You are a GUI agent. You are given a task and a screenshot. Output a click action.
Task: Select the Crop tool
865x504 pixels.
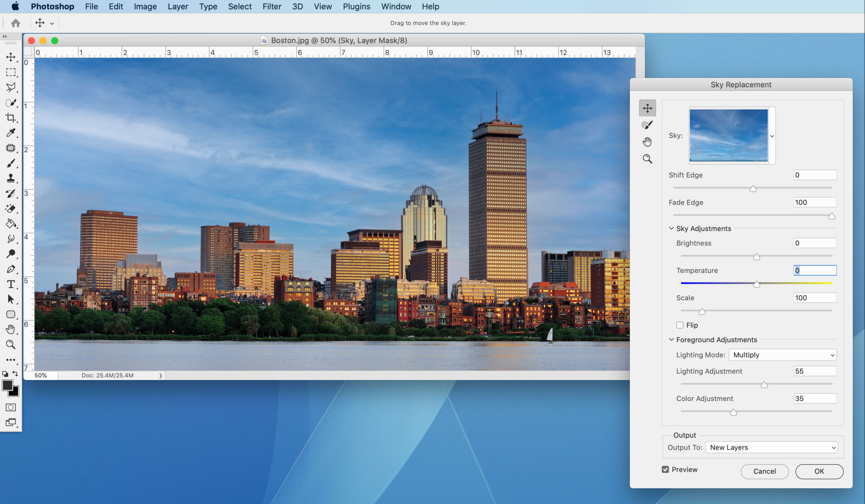click(10, 118)
